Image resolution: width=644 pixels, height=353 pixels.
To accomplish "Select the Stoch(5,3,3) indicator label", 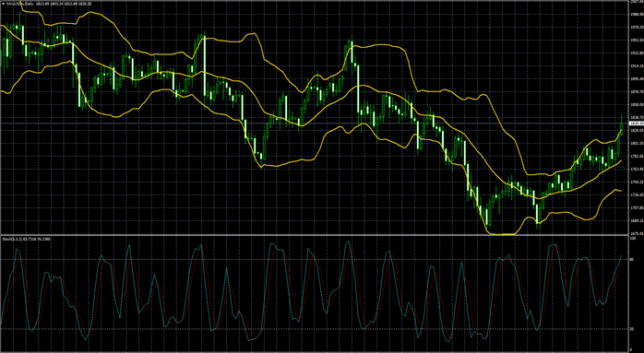I will pos(11,238).
